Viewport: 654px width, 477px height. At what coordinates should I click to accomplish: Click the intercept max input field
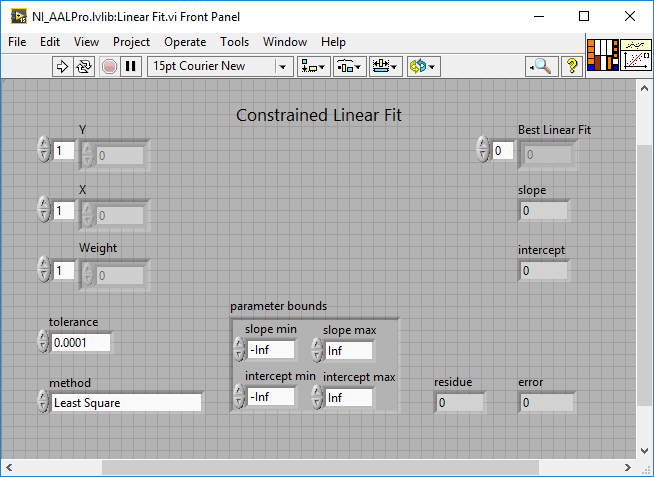[x=348, y=397]
